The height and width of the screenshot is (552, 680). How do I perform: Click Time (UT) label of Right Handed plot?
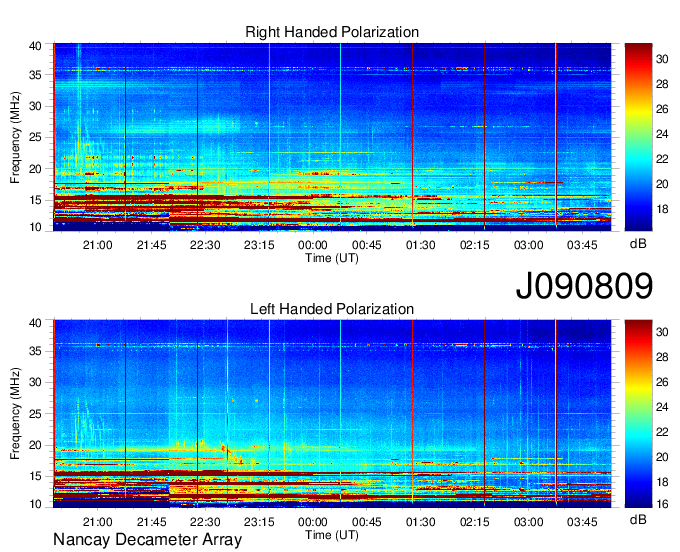(x=332, y=258)
